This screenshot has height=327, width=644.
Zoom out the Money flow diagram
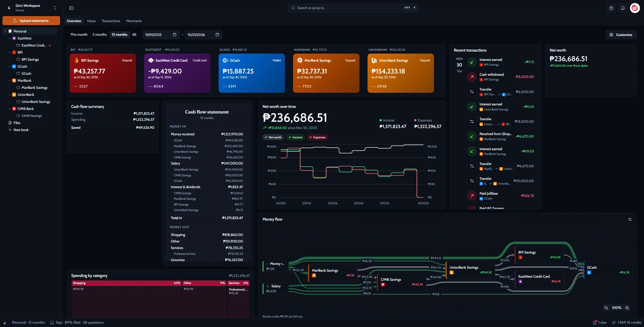606,308
